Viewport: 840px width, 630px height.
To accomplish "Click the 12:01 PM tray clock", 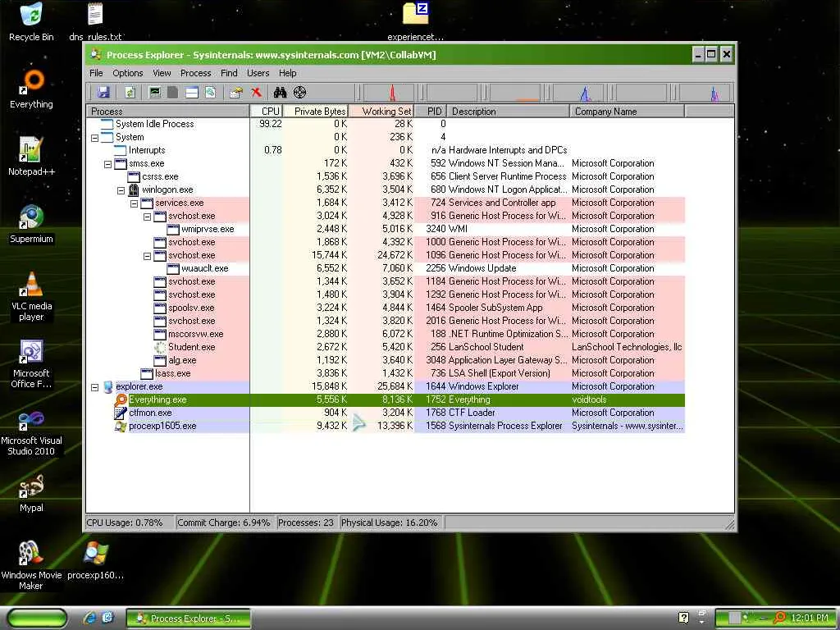I will pos(810,619).
